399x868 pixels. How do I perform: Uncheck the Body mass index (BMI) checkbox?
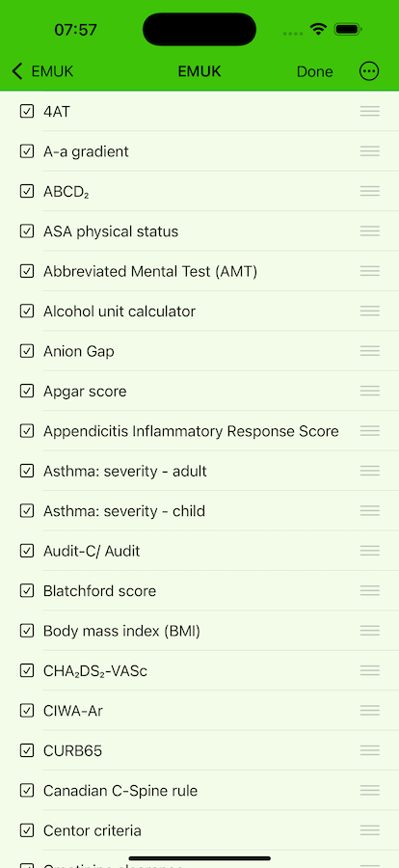(27, 631)
